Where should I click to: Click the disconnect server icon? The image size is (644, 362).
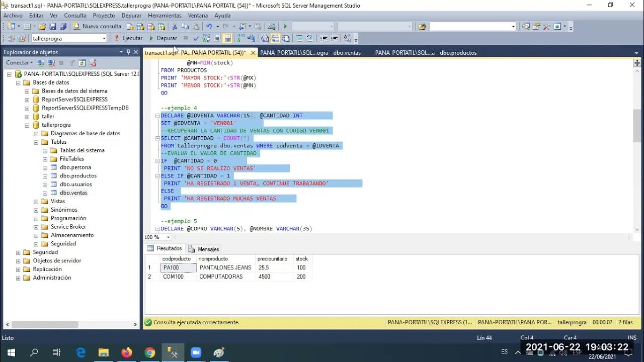[x=51, y=63]
